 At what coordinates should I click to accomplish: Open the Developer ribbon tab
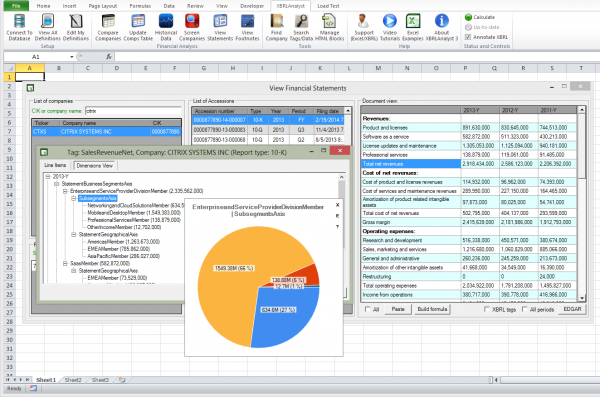(252, 6)
